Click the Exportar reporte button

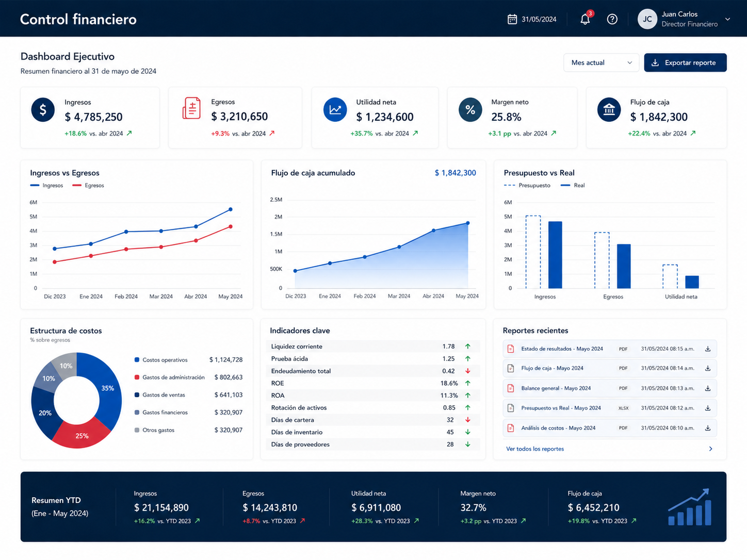(x=685, y=62)
